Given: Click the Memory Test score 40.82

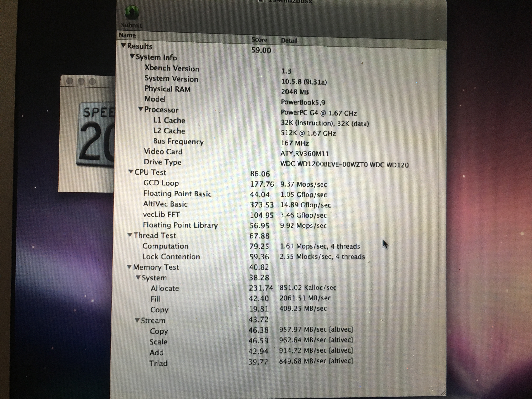Looking at the screenshot, I should pos(259,267).
